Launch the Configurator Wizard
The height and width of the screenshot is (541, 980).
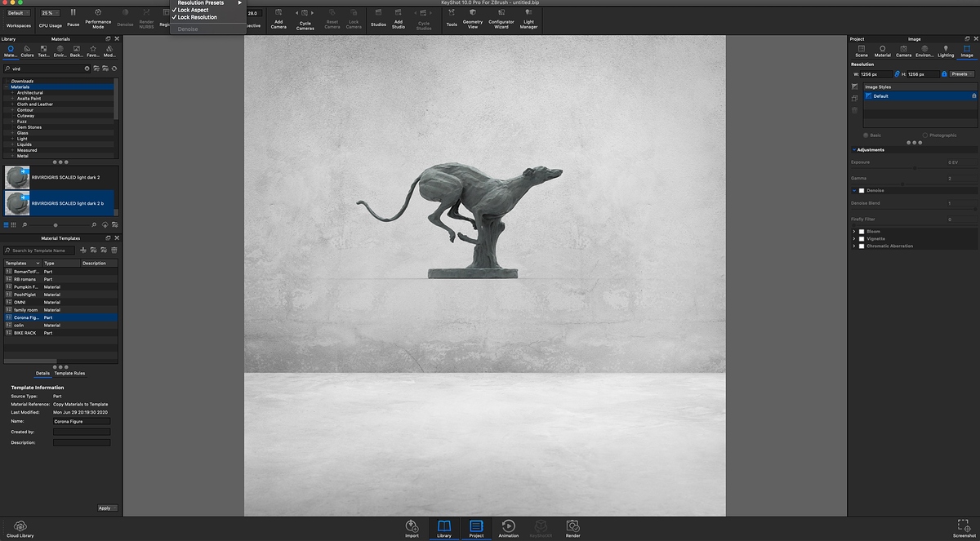tap(501, 18)
